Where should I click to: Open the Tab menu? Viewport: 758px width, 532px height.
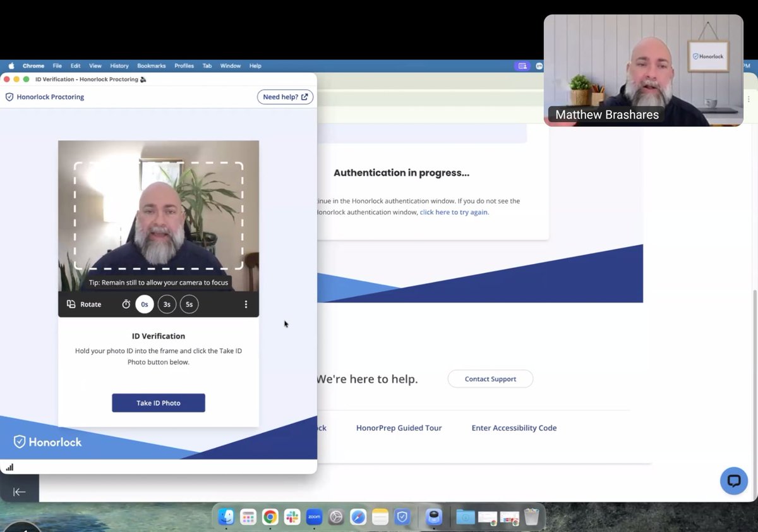coord(207,66)
